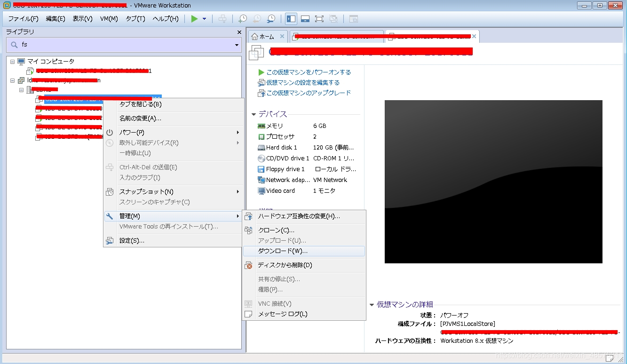Click この仮想マシンのアップグレード link
This screenshot has width=627, height=364.
[309, 93]
